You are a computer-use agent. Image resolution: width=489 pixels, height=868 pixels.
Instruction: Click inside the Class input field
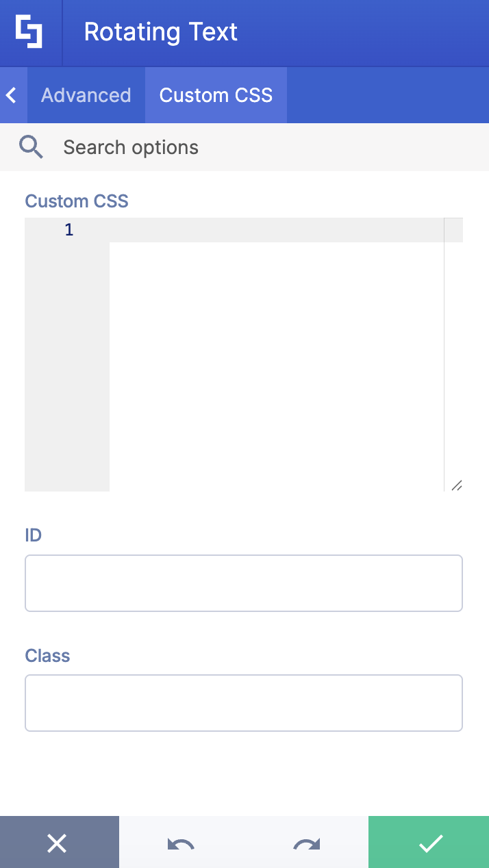[243, 702]
